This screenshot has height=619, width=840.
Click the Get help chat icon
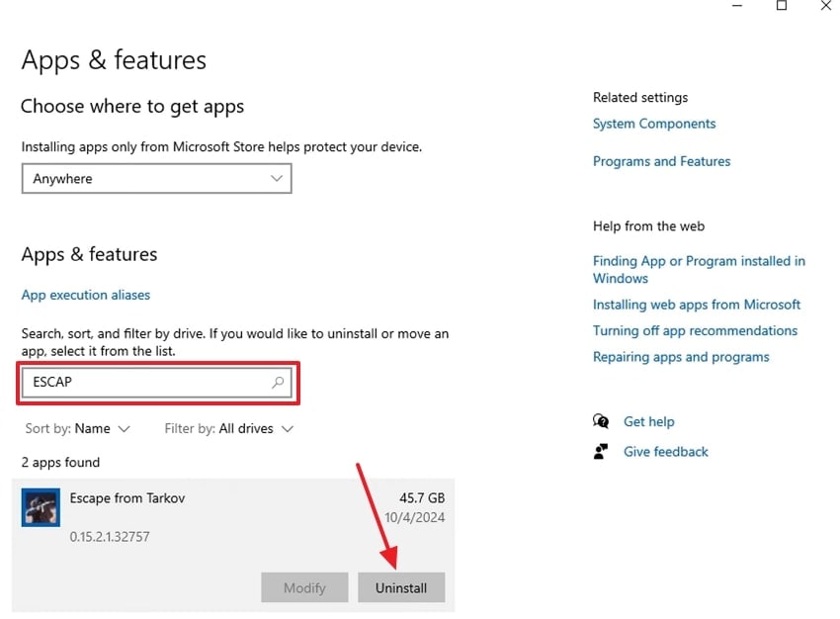click(601, 421)
